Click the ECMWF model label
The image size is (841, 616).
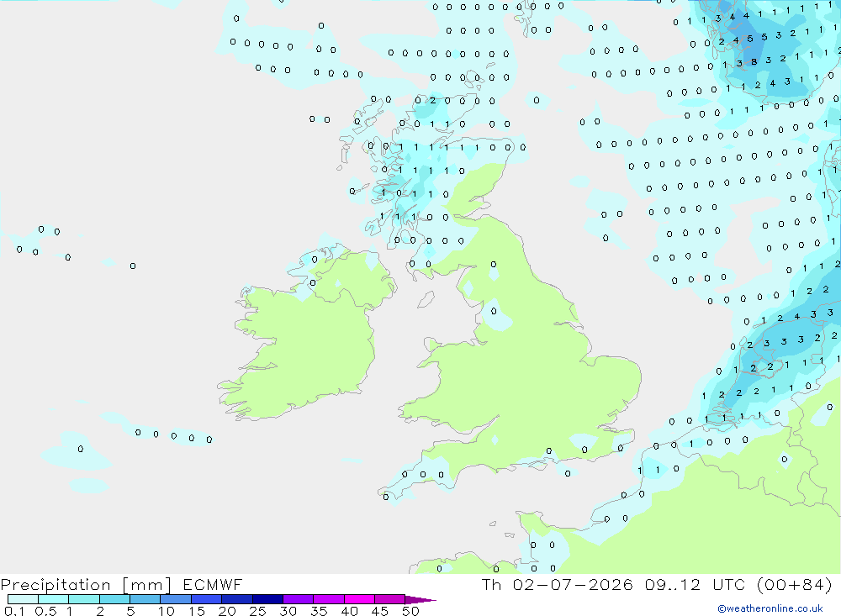(x=213, y=585)
